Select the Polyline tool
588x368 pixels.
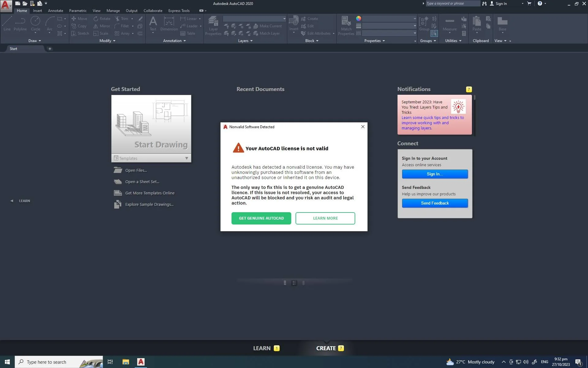[x=20, y=24]
